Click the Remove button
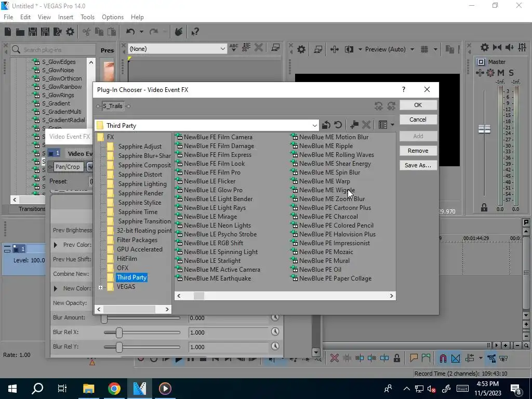The width and height of the screenshot is (532, 399). pyautogui.click(x=418, y=151)
